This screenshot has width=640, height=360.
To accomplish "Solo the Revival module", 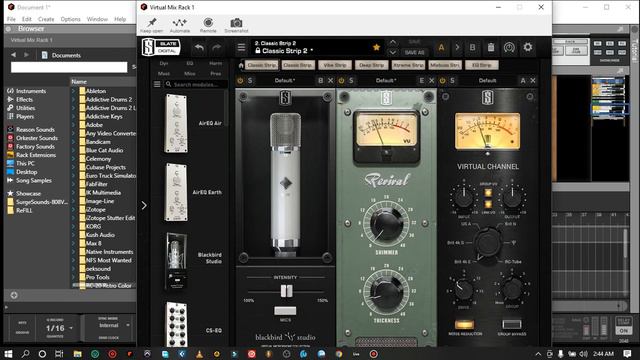I will [x=351, y=81].
